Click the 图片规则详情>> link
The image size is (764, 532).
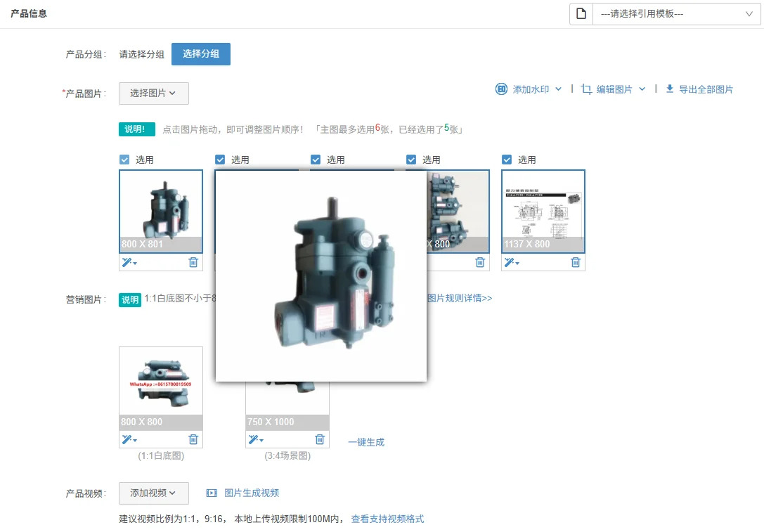(460, 298)
